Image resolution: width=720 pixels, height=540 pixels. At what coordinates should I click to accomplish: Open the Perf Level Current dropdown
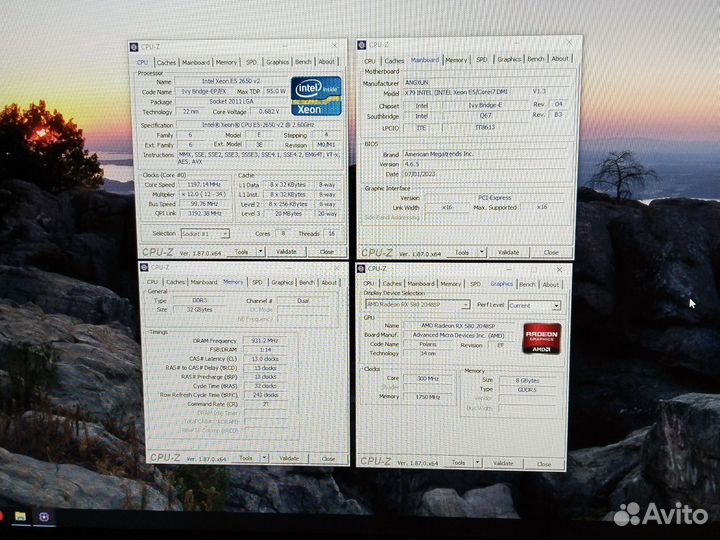534,305
